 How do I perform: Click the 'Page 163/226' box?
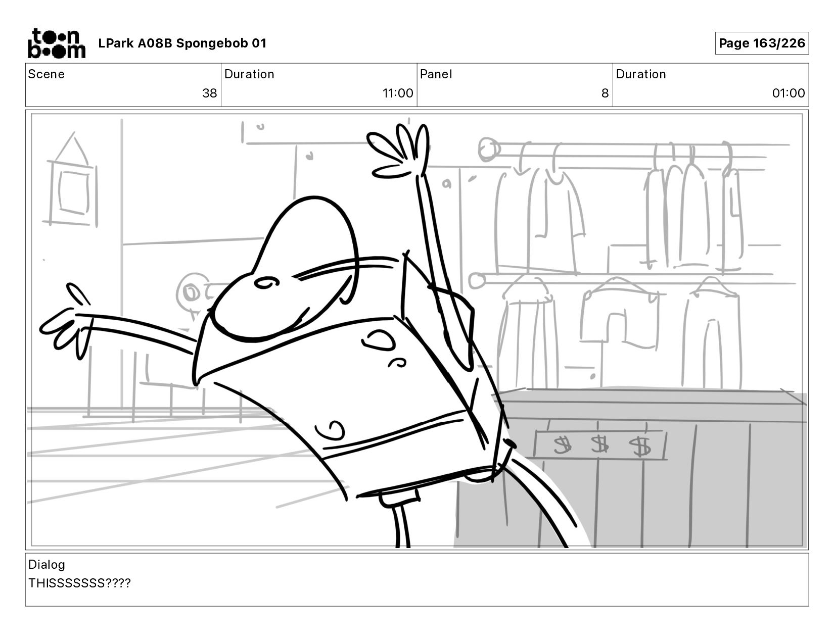coord(762,43)
